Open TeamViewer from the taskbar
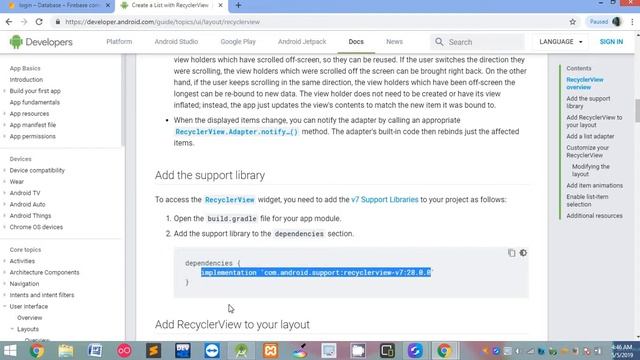The image size is (640, 360). point(212,351)
